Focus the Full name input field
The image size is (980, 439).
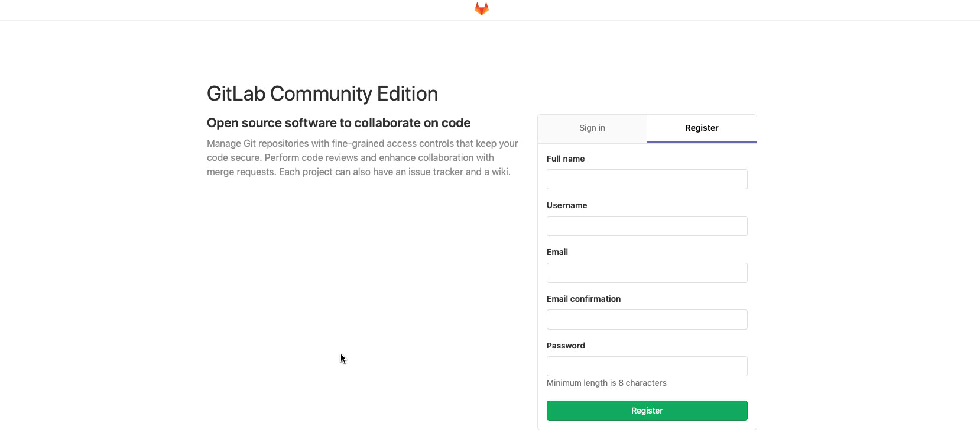pyautogui.click(x=647, y=179)
